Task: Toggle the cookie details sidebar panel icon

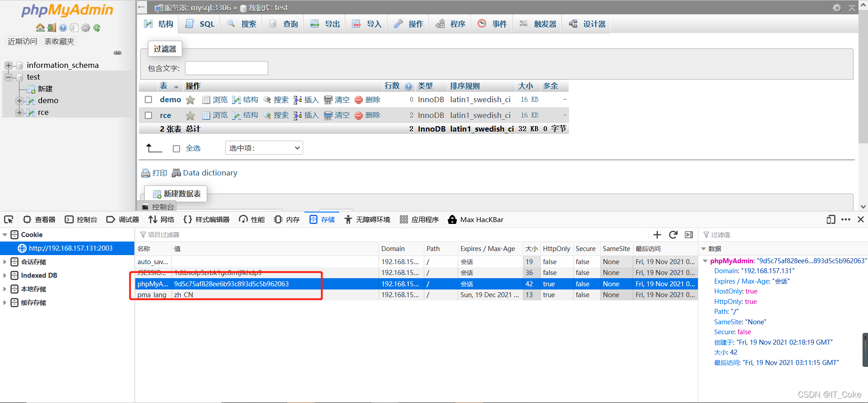Action: (x=689, y=235)
